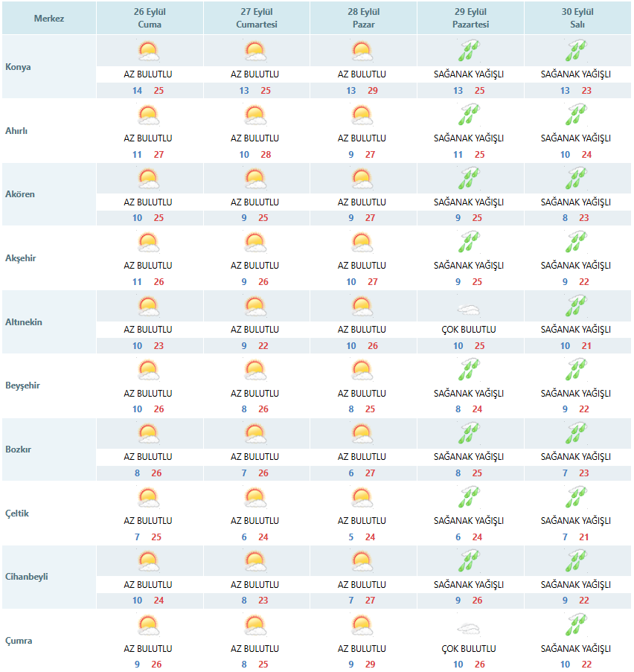The width and height of the screenshot is (634, 672).
Task: Select the Çumra district name
Action: pyautogui.click(x=19, y=640)
